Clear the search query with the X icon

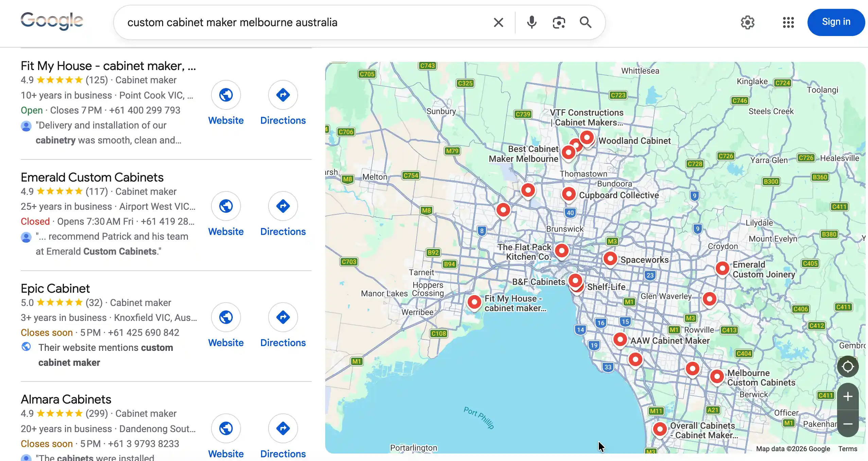[x=498, y=22]
